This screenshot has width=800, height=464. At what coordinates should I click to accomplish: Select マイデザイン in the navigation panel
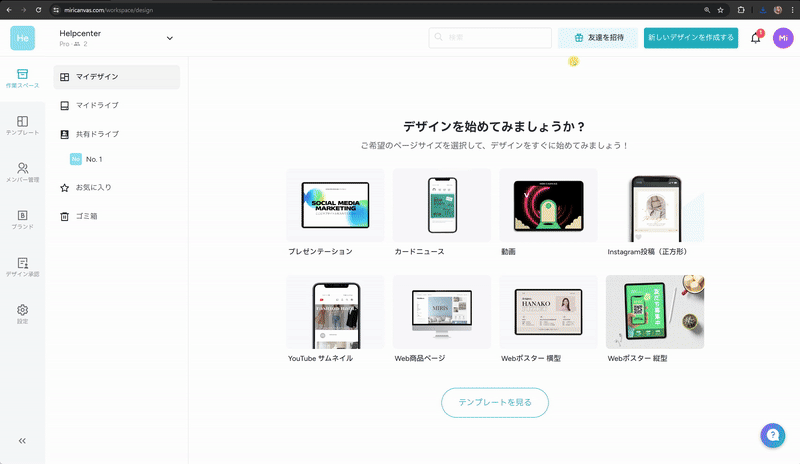[x=117, y=77]
